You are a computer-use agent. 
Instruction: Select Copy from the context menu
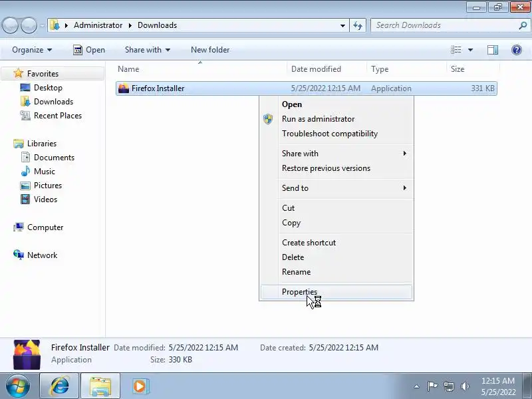pyautogui.click(x=336, y=223)
